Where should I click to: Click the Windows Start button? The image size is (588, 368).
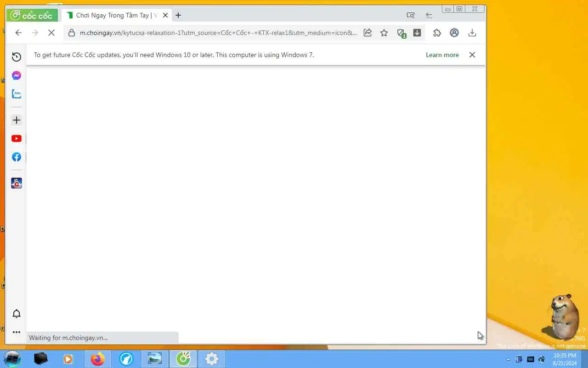pyautogui.click(x=12, y=358)
